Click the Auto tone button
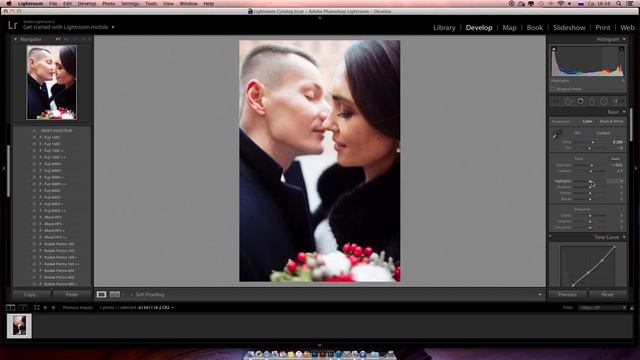Viewport: 640px width, 360px height. [616, 158]
